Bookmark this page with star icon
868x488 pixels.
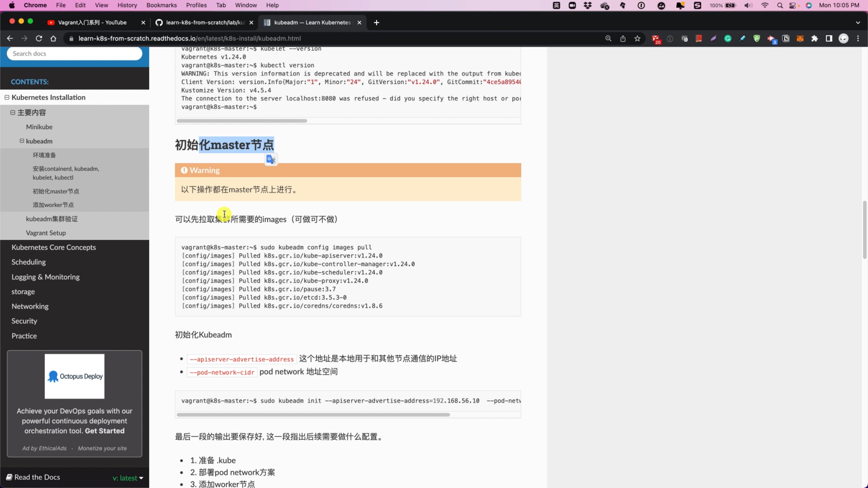click(637, 38)
